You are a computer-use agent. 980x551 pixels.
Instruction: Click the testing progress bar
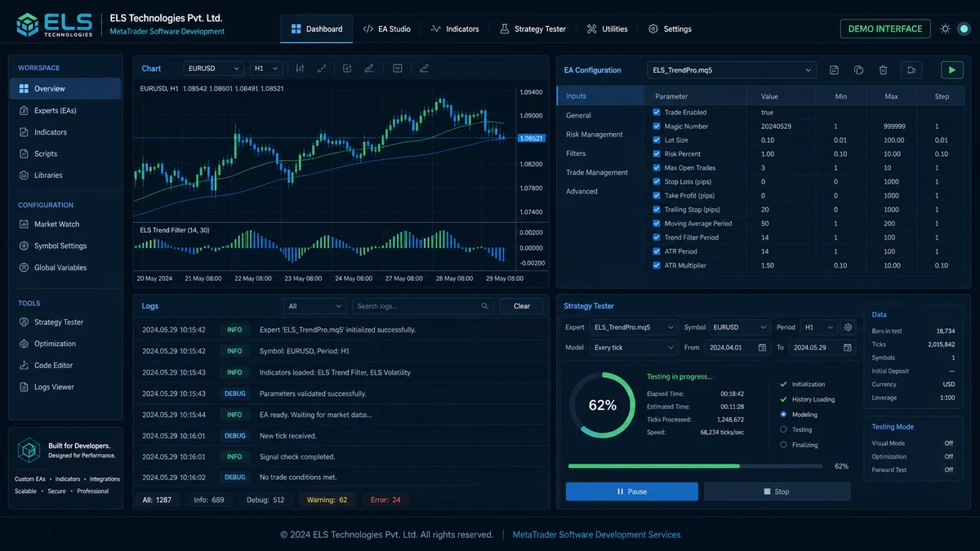695,466
